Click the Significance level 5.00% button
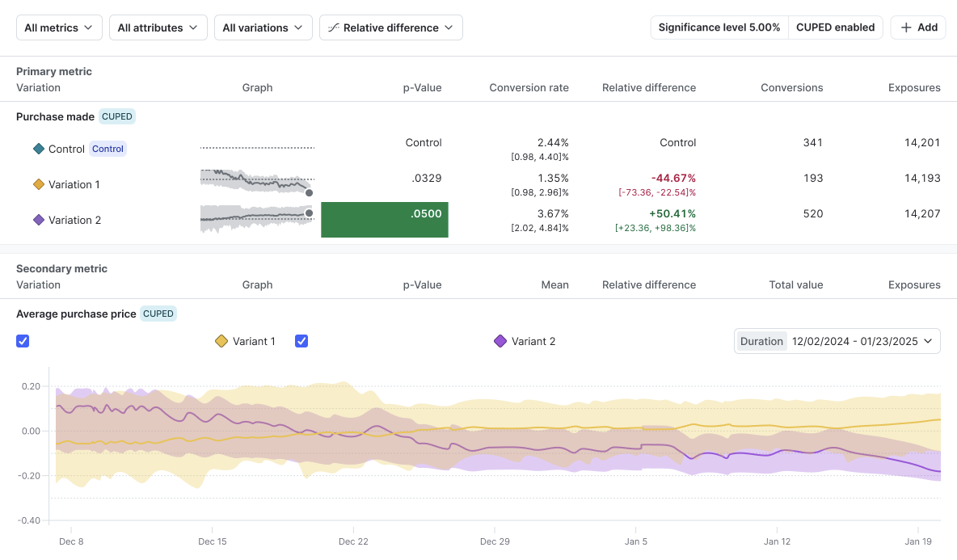 [719, 27]
